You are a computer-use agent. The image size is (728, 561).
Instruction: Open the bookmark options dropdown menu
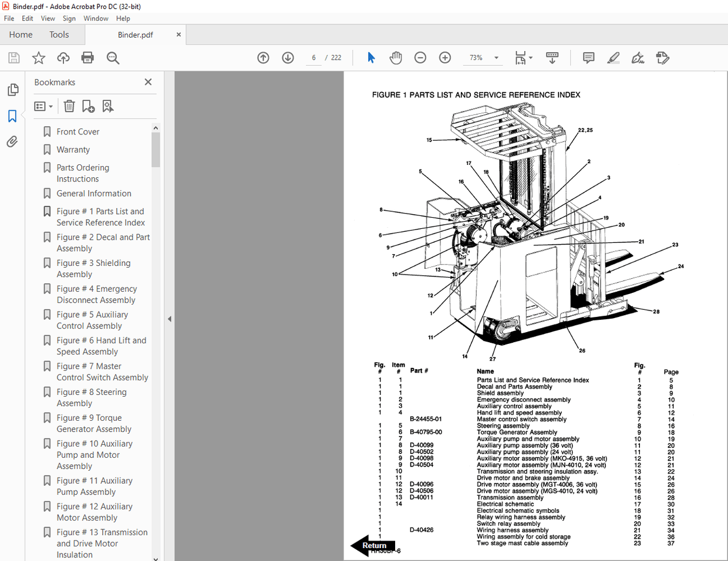pyautogui.click(x=43, y=106)
